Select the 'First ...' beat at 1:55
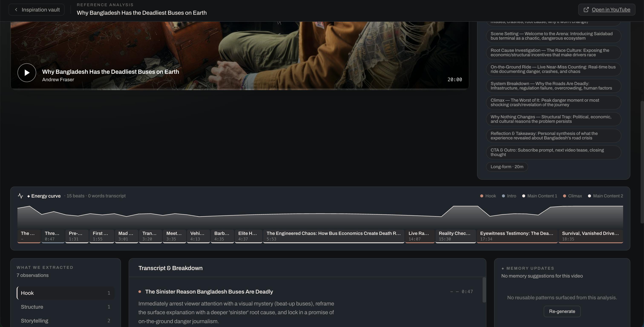Screen dimensions: 644x327 102,236
